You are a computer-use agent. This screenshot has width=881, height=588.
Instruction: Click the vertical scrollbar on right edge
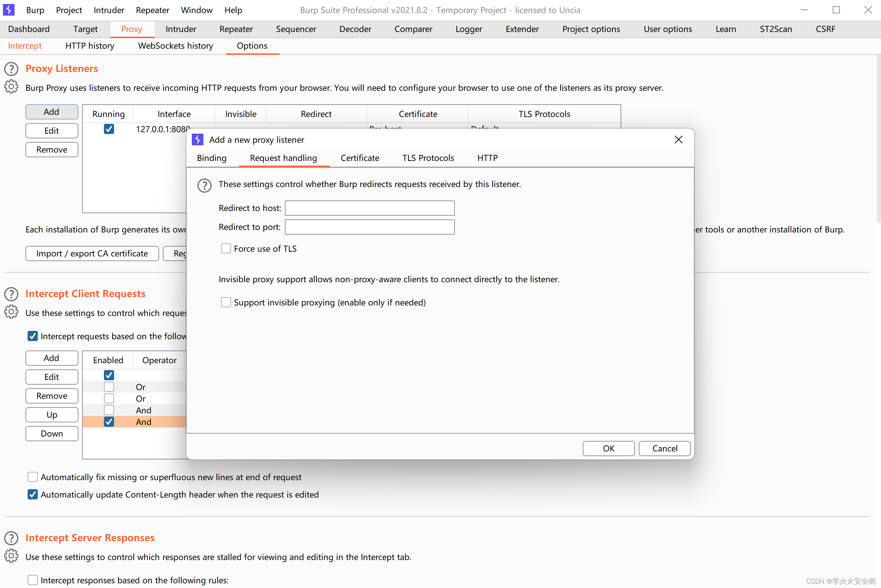pyautogui.click(x=878, y=139)
